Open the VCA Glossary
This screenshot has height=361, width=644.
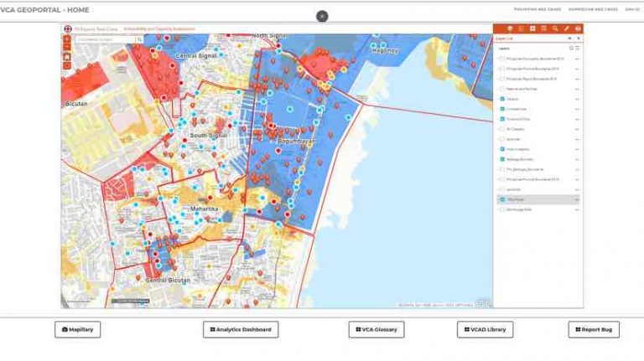377,329
